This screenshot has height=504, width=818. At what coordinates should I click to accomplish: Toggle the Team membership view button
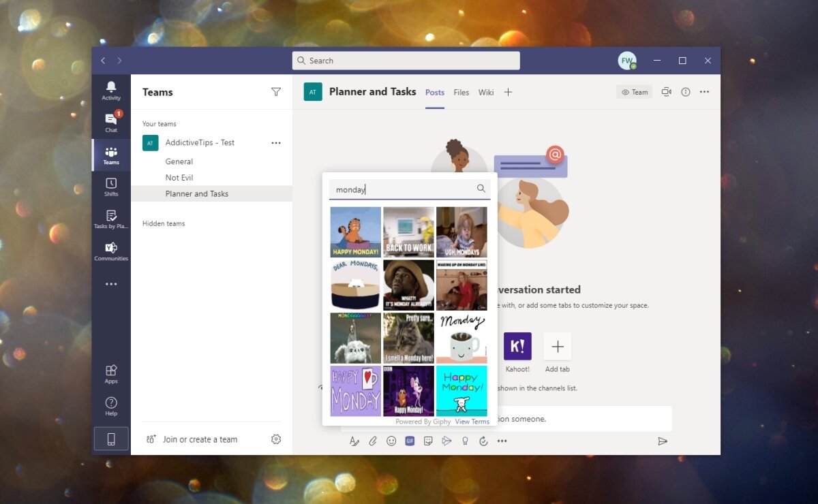(634, 91)
